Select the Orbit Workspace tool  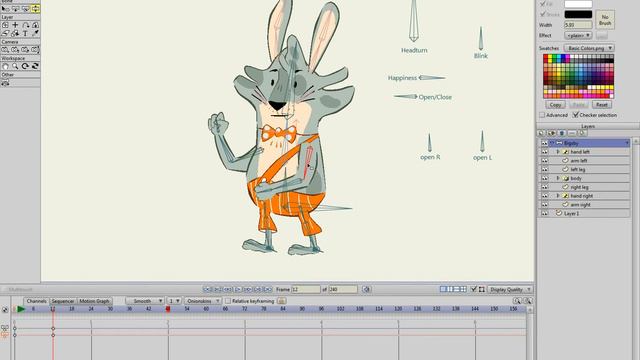coord(36,66)
